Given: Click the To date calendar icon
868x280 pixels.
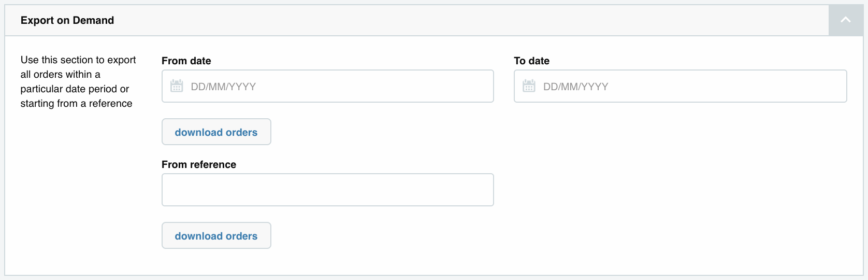Looking at the screenshot, I should 529,86.
